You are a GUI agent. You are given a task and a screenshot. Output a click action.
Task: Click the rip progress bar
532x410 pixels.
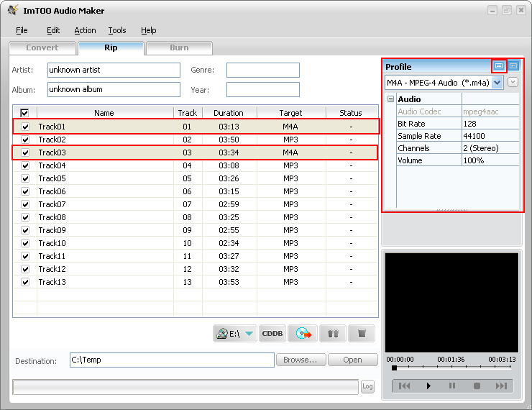185,387
